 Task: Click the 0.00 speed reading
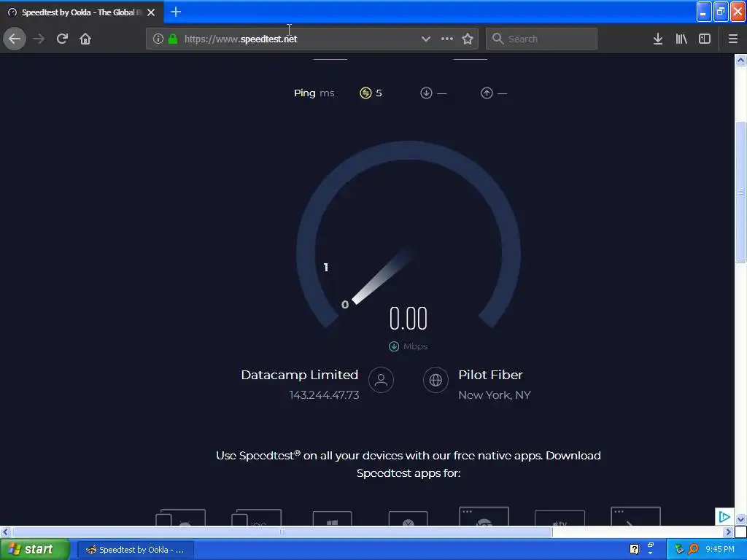[x=409, y=318]
